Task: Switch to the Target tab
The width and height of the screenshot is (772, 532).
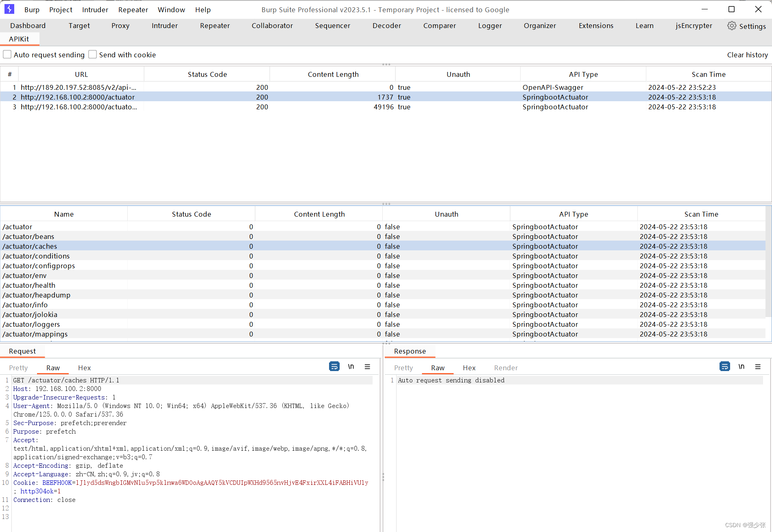Action: click(x=79, y=26)
